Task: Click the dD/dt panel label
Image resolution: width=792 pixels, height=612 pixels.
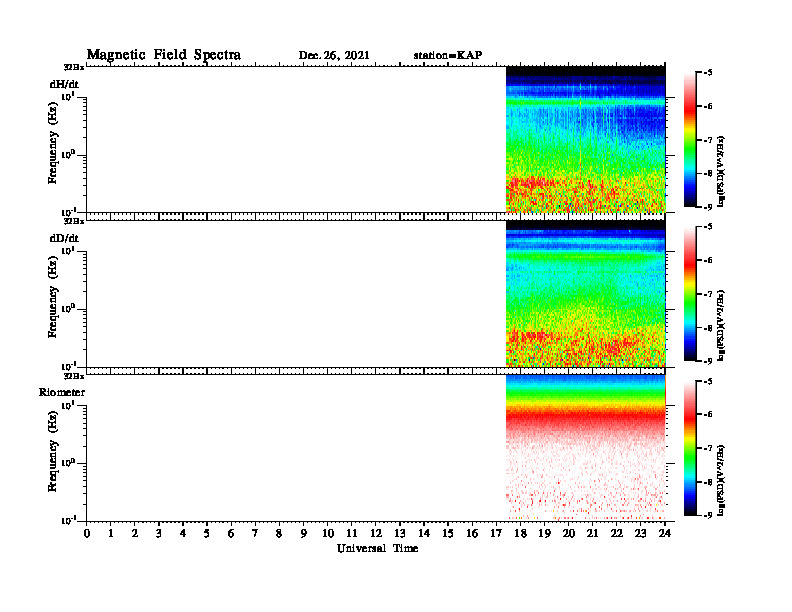Action: coord(64,238)
